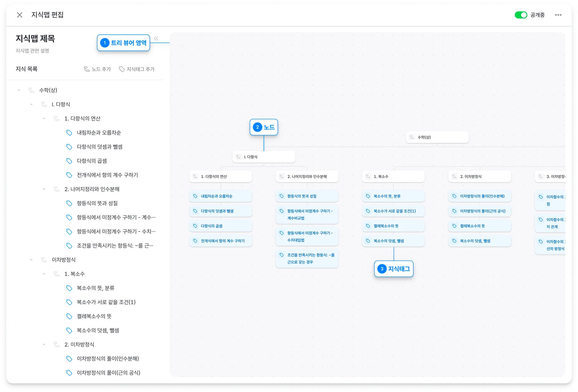Screen dimensions: 578x392
Task: Toggle the 공개중 publish switch
Action: 521,15
